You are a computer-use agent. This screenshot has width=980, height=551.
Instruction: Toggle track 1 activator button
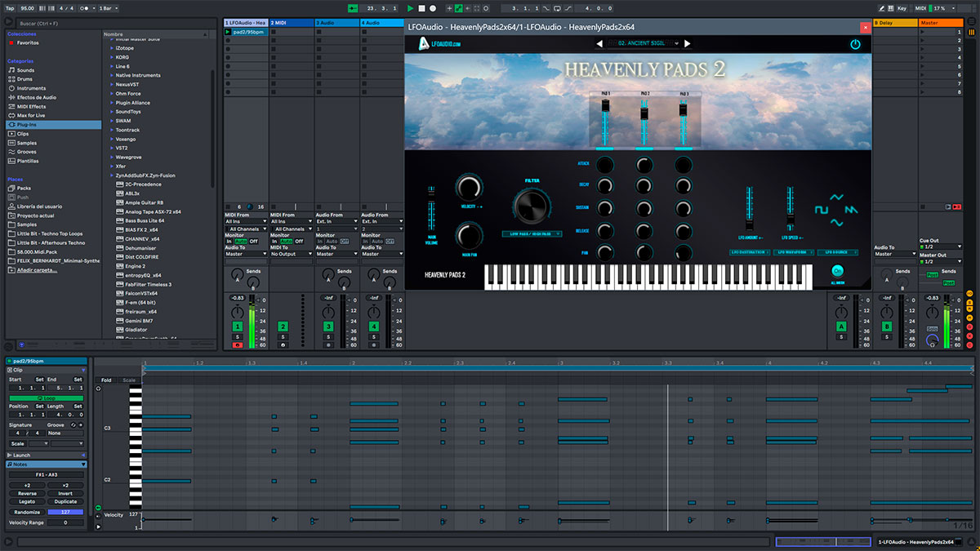tap(237, 327)
